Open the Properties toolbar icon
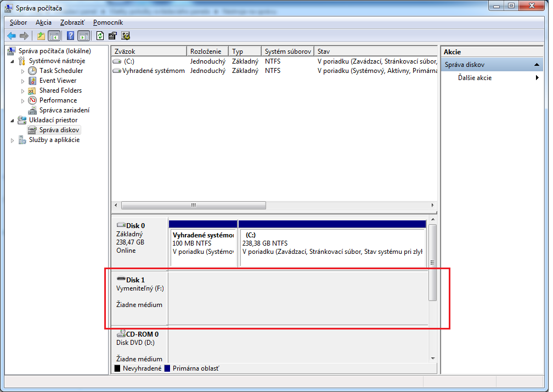This screenshot has width=553, height=392. (112, 36)
